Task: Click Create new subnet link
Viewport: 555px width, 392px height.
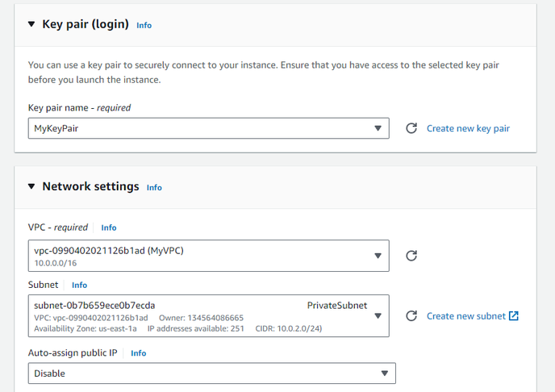Action: [x=465, y=316]
